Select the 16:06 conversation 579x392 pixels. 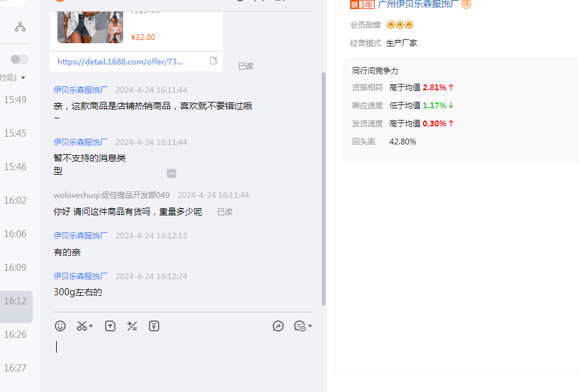(15, 234)
